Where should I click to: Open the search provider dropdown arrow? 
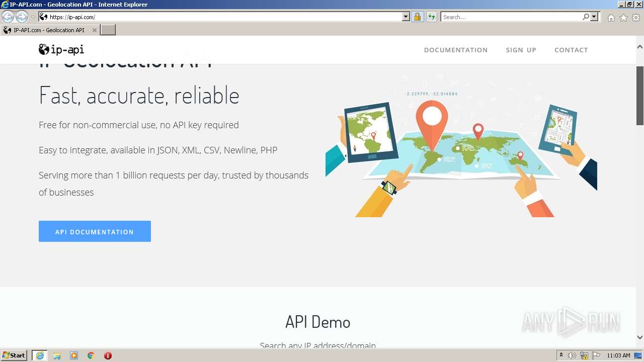click(x=594, y=17)
